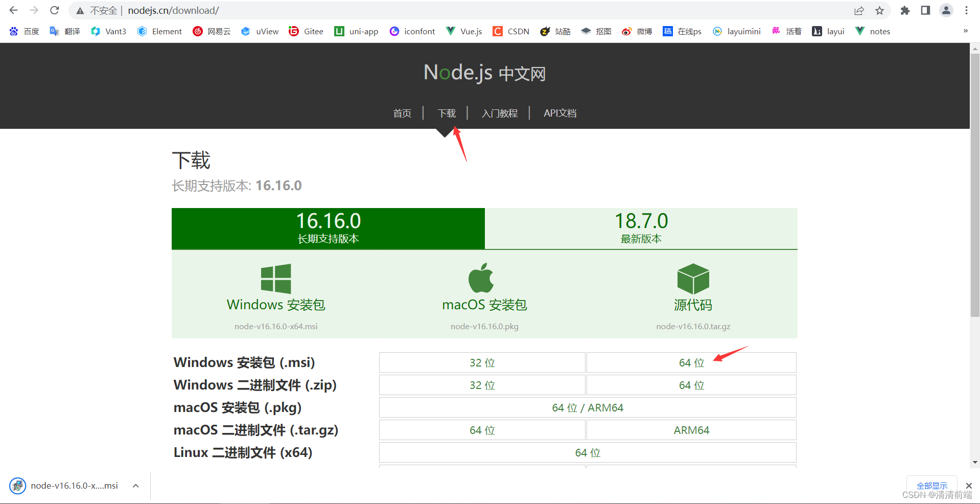This screenshot has width=980, height=504.
Task: Click macOS .pkg 64 位 / ARM64 download
Action: click(588, 407)
